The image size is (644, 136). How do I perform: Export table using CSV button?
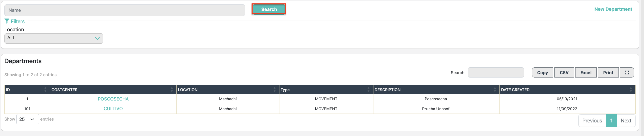pyautogui.click(x=564, y=73)
